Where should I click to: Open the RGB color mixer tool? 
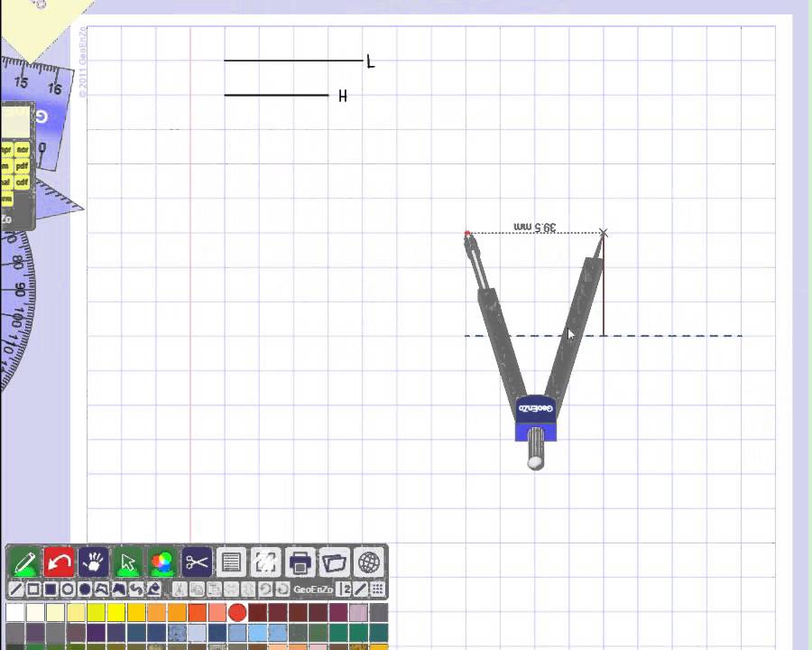pyautogui.click(x=162, y=562)
